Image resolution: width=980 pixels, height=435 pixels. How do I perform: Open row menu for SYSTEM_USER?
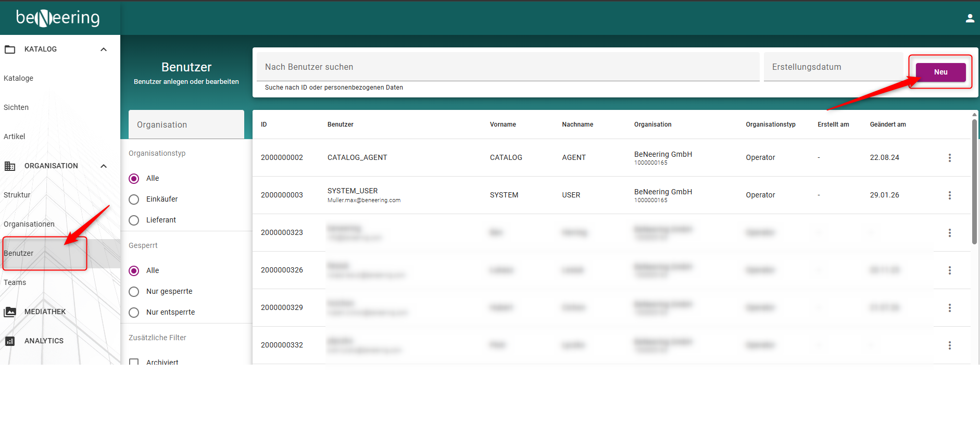click(949, 195)
